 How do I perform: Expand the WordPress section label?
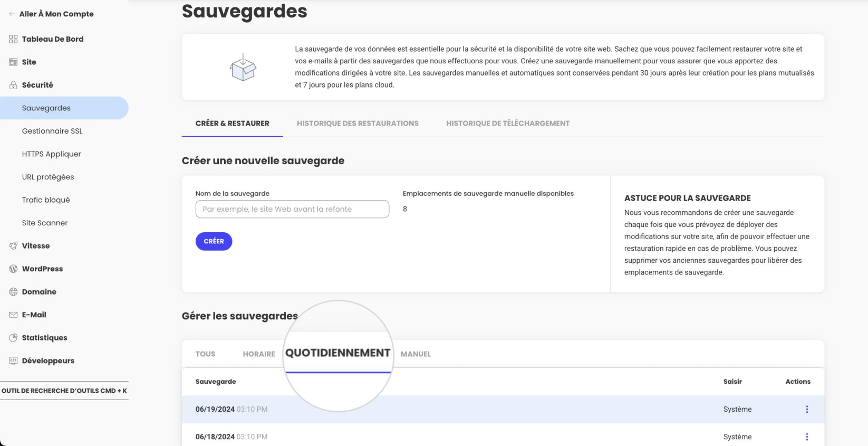tap(42, 269)
